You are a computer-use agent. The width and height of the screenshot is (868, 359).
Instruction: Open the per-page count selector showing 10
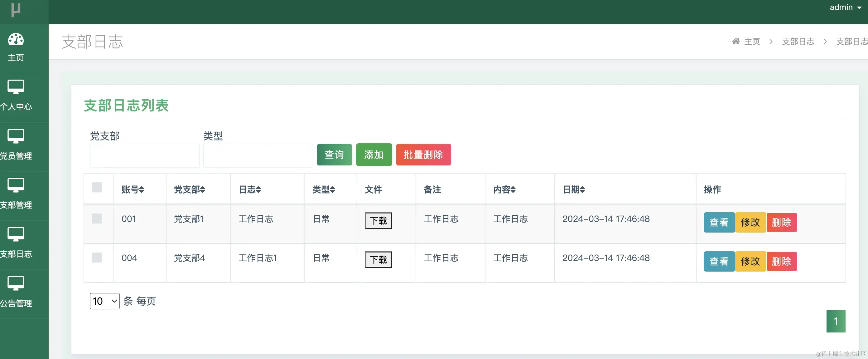(x=104, y=301)
